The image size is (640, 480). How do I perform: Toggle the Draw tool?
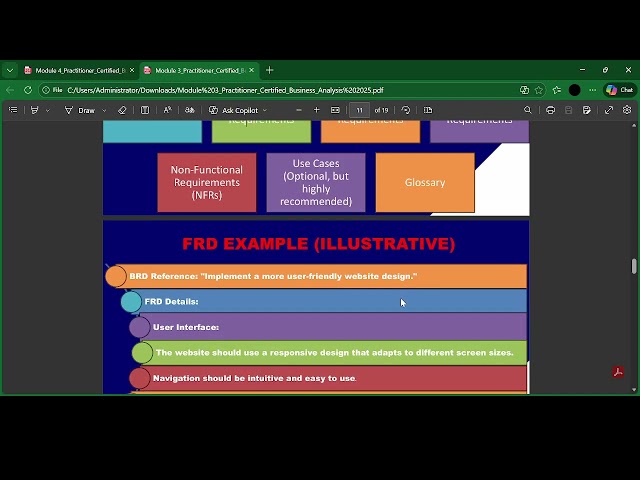(x=81, y=110)
